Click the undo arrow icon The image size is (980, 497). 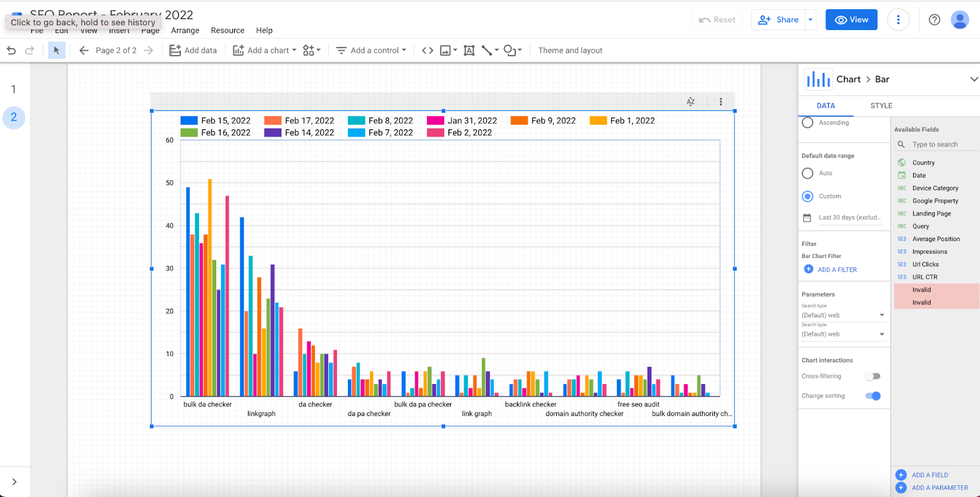click(x=11, y=50)
